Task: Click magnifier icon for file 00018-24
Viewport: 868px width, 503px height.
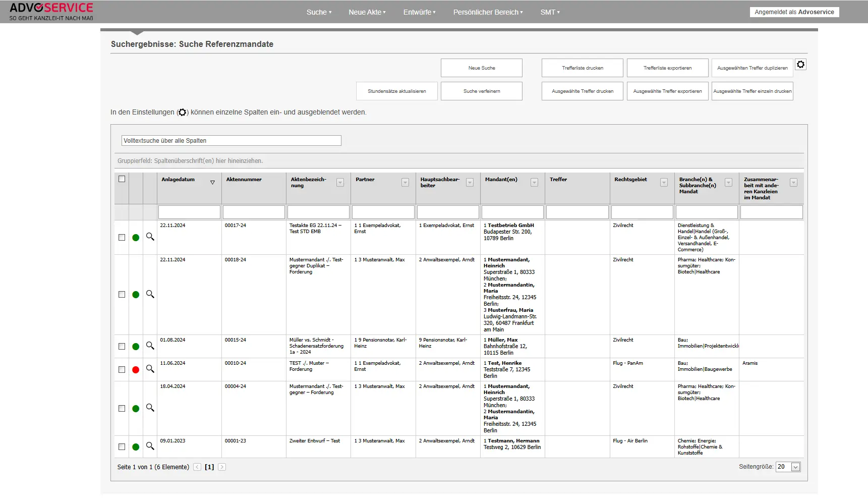Action: (150, 294)
